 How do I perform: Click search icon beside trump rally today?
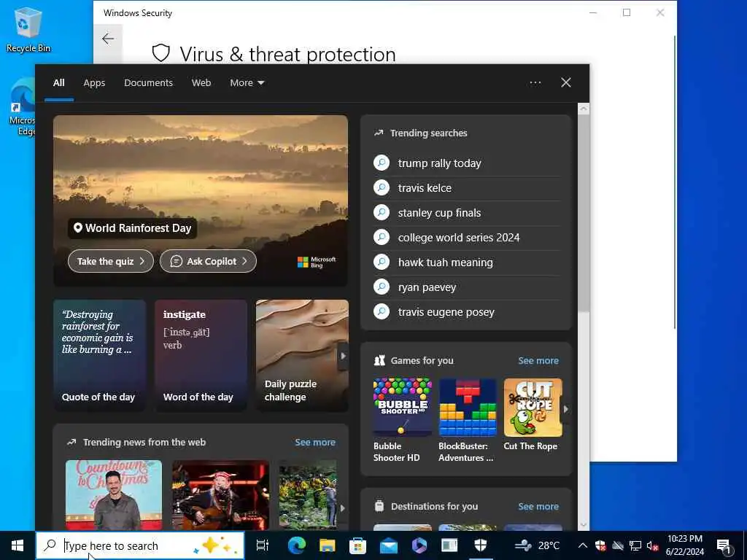pos(382,163)
